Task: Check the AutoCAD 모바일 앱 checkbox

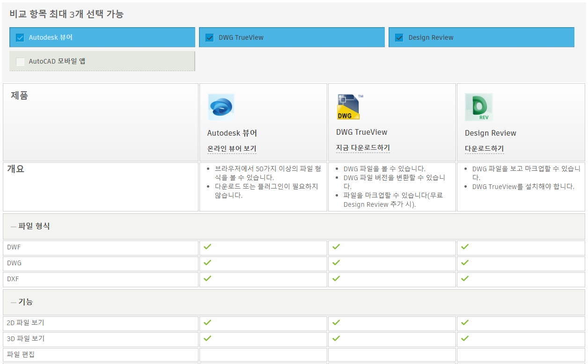Action: [x=20, y=61]
